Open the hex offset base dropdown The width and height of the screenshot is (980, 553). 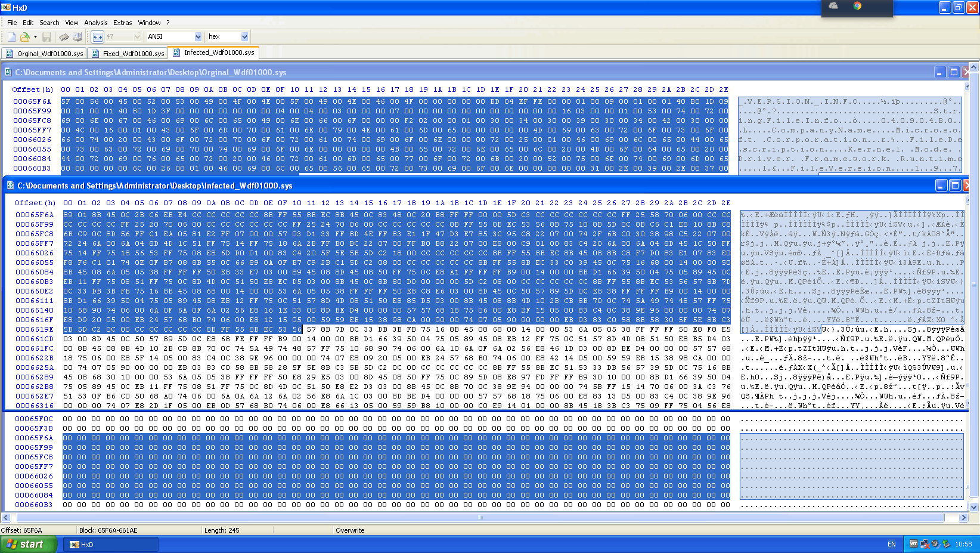point(244,37)
